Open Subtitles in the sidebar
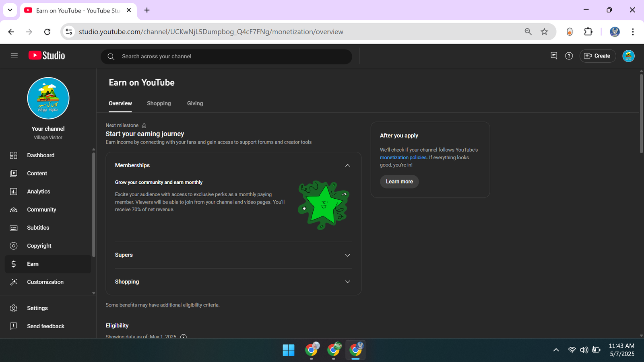The image size is (644, 362). click(x=48, y=228)
